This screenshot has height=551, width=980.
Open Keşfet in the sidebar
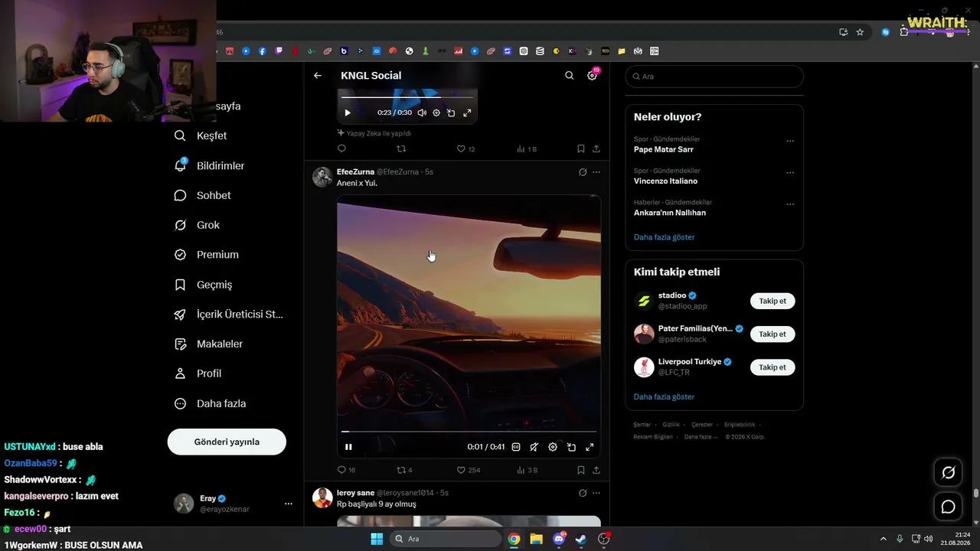pos(201,135)
